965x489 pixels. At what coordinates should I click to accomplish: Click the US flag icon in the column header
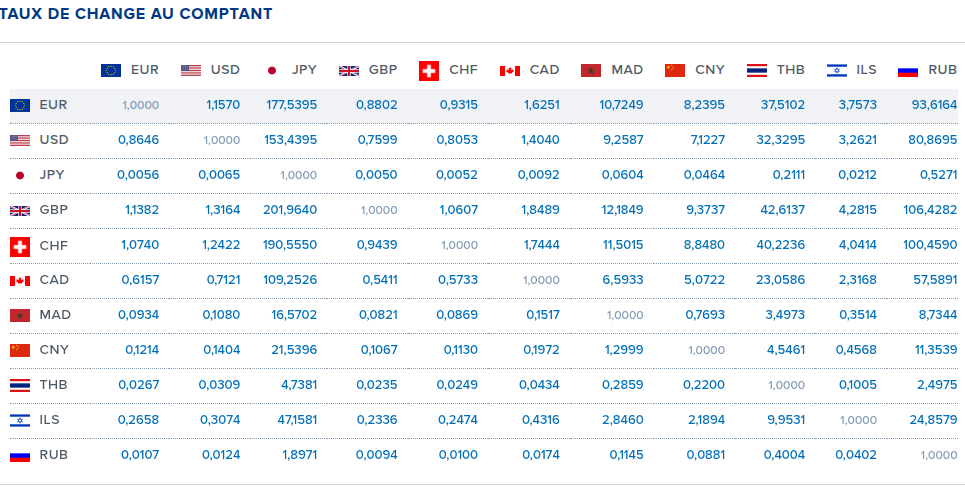[x=191, y=70]
